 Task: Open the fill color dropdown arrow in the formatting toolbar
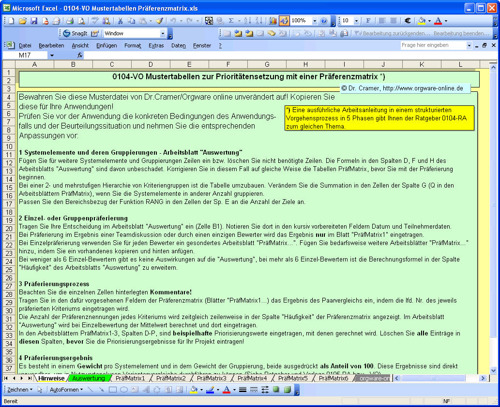tap(429, 21)
